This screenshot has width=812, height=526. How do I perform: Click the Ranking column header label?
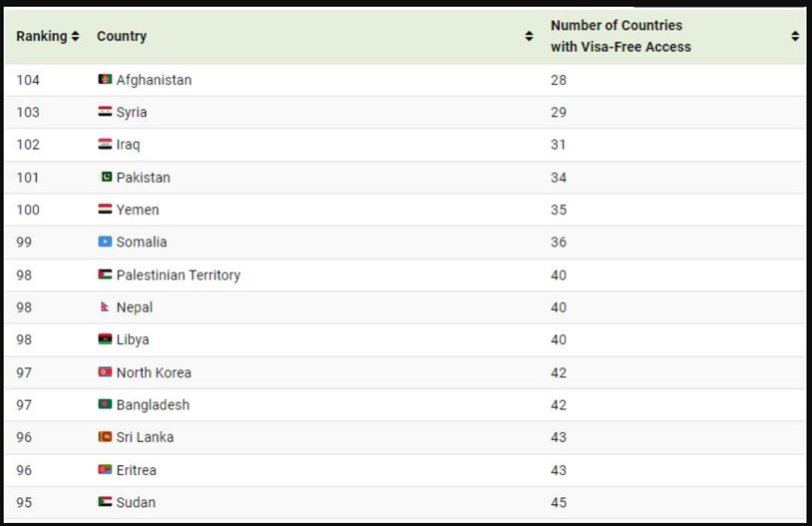(42, 36)
